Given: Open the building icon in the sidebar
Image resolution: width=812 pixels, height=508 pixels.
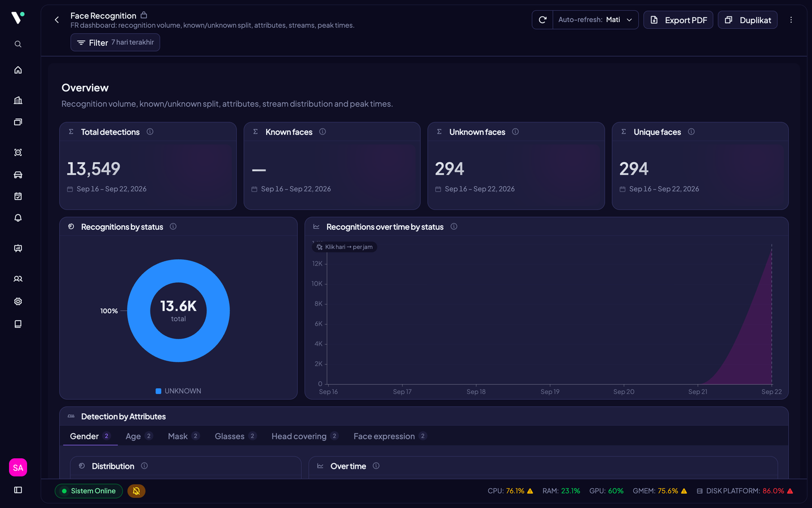Looking at the screenshot, I should [18, 100].
